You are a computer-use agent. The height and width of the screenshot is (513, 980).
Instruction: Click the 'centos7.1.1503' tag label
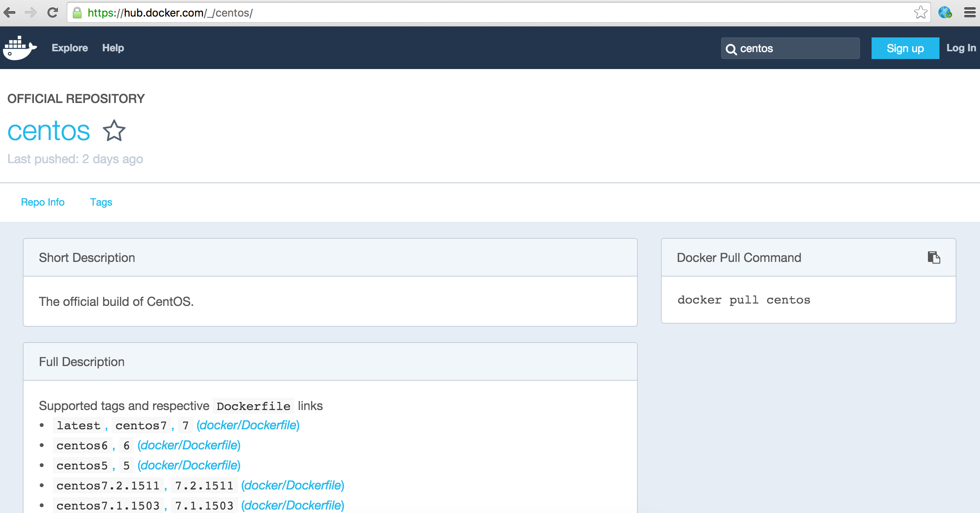[x=108, y=506]
